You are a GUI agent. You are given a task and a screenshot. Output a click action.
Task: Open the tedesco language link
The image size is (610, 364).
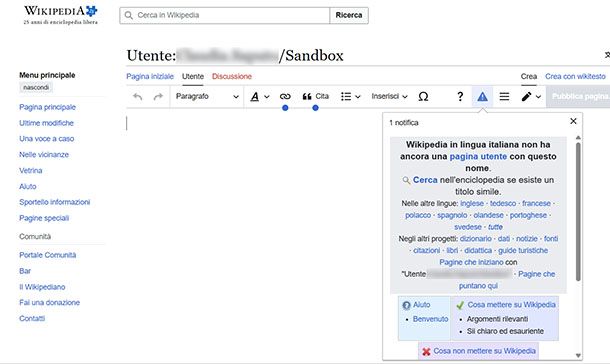503,203
